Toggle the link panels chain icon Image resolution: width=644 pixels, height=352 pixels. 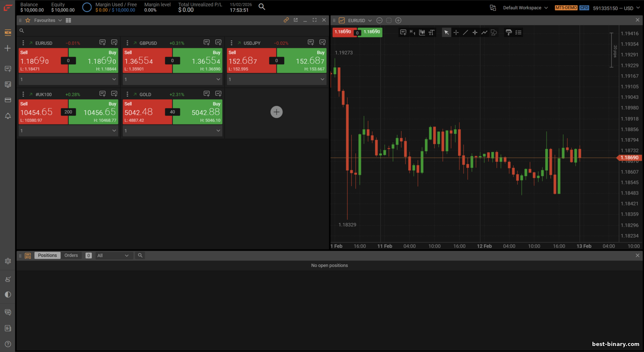tap(286, 20)
